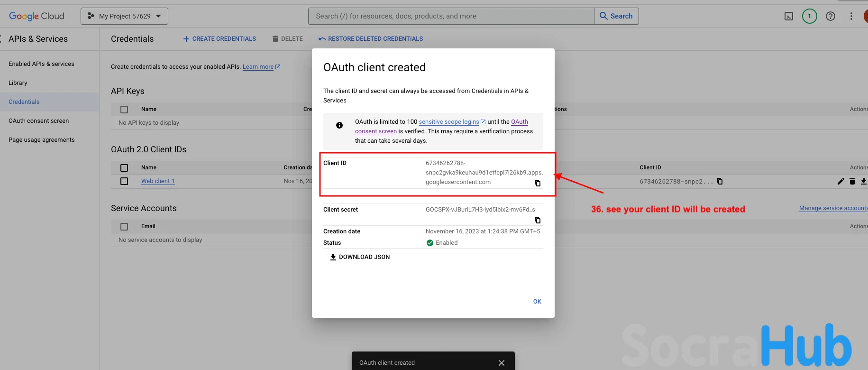Download the Web client 1 OAuth client
Viewport: 868px width, 370px height.
click(x=863, y=181)
